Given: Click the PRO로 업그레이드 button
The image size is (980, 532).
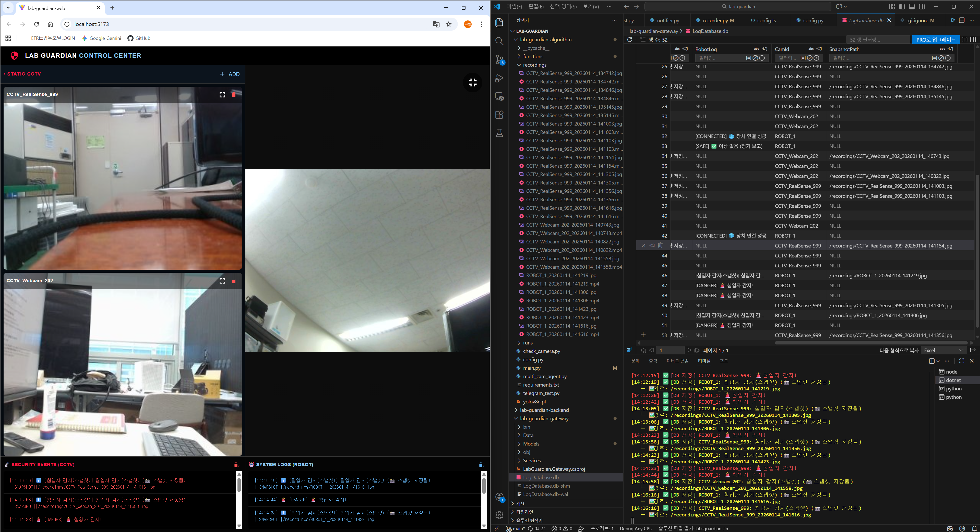Looking at the screenshot, I should 936,40.
